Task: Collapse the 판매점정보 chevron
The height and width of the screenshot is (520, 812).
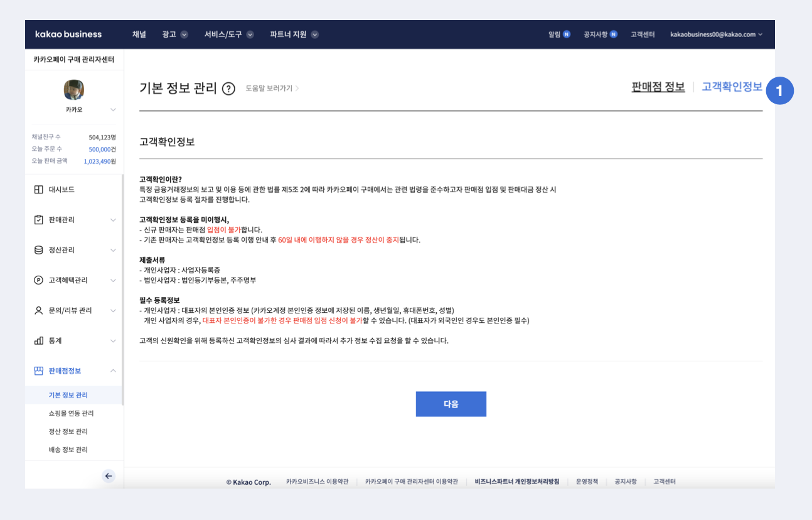Action: point(113,371)
